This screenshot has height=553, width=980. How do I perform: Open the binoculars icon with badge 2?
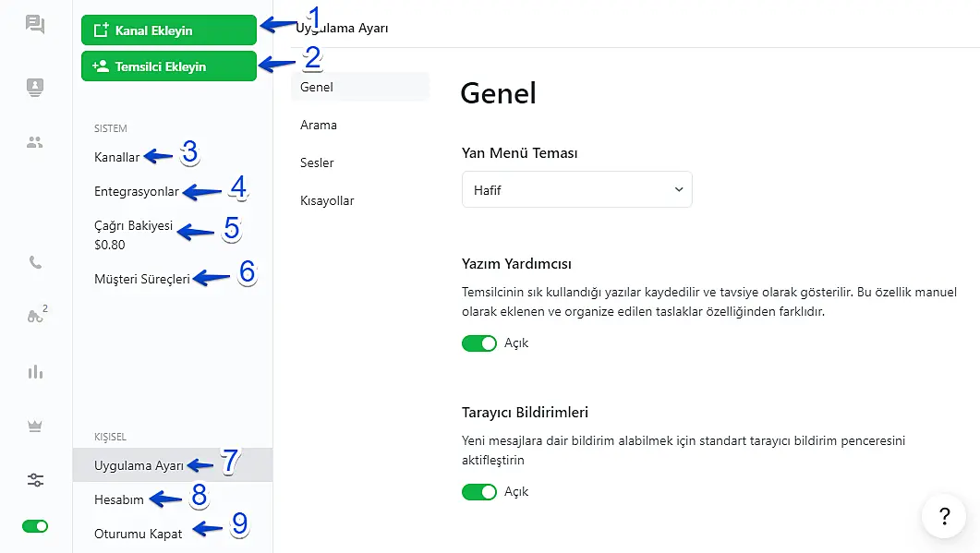point(35,316)
